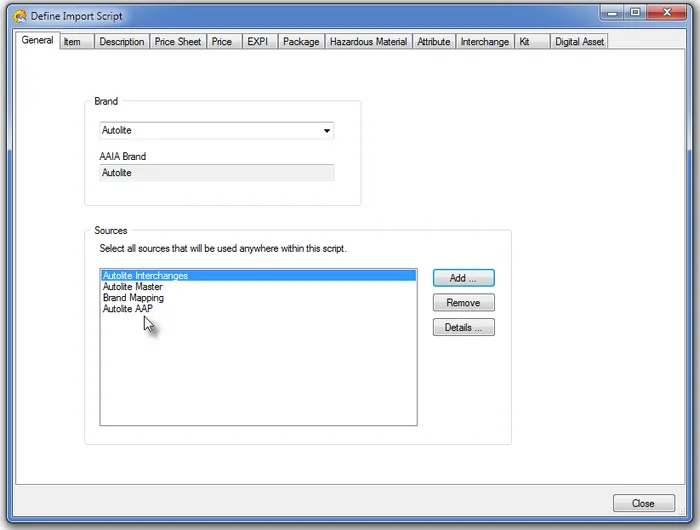Choose Autolite AAP in the sources list
The width and height of the screenshot is (700, 530).
[128, 309]
